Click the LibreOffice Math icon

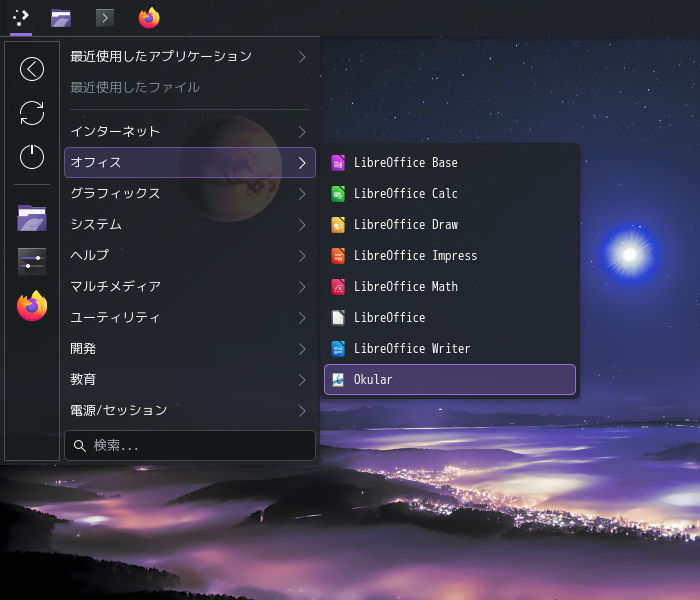tap(338, 287)
